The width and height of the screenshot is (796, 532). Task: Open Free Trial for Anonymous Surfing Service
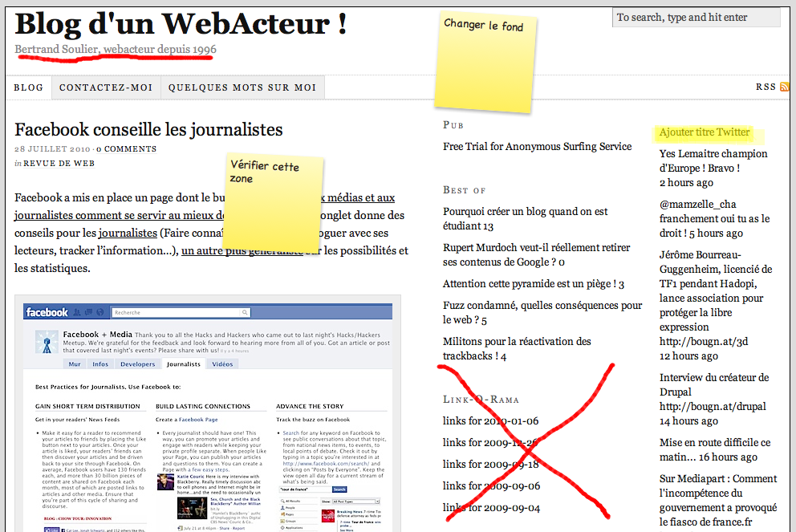pyautogui.click(x=537, y=147)
